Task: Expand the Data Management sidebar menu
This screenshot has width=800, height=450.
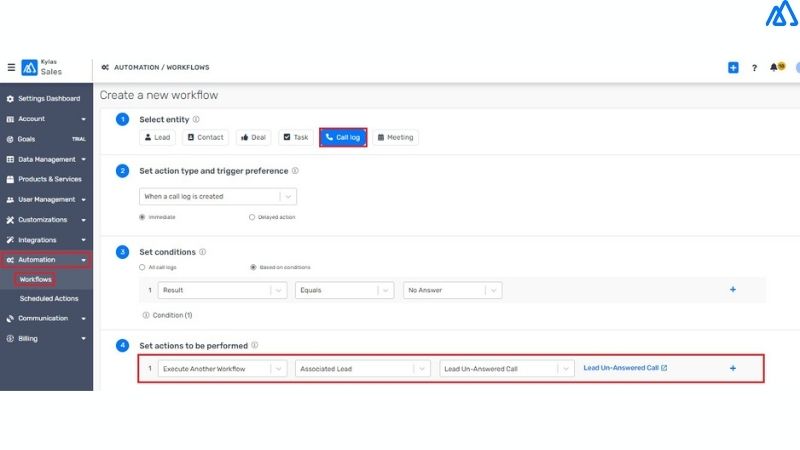Action: tap(83, 160)
